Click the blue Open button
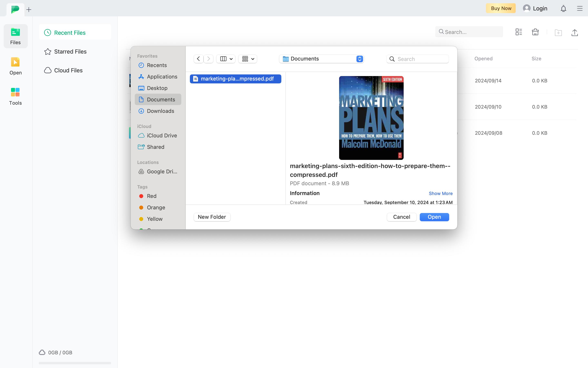The height and width of the screenshot is (368, 588). tap(434, 217)
